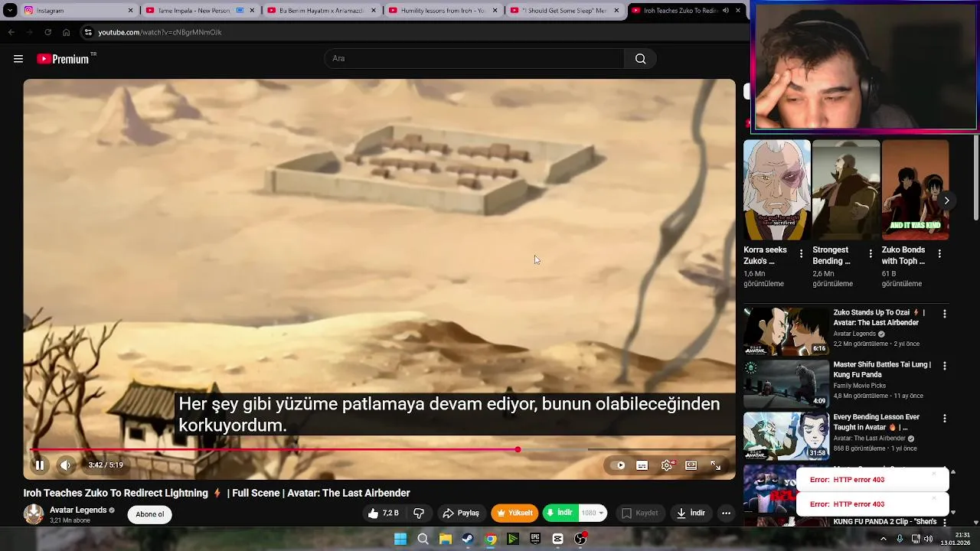
Task: Enter fullscreen with the expand icon
Action: tap(716, 465)
